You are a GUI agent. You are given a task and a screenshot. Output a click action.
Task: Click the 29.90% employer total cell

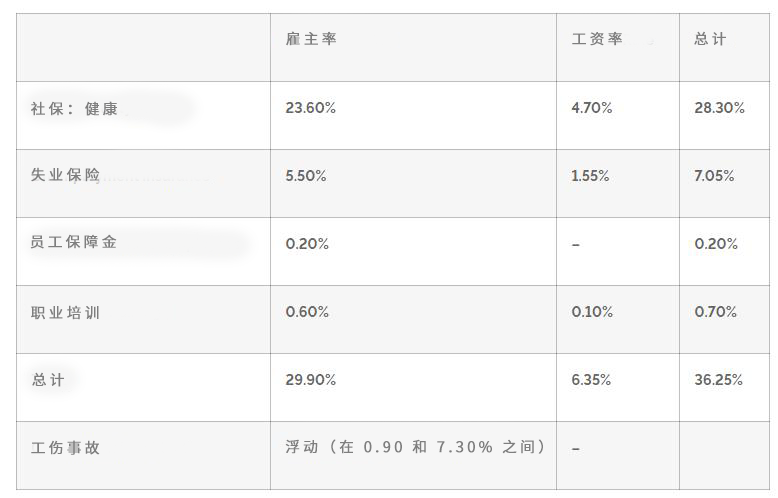pos(311,380)
